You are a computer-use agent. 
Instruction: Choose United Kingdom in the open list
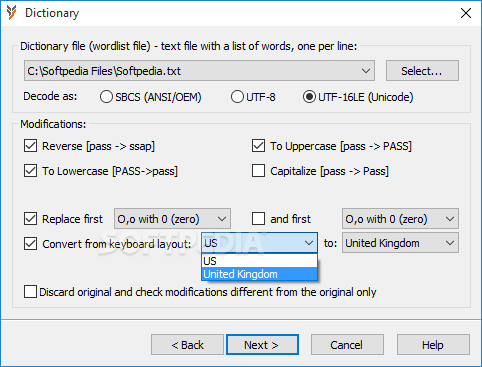pyautogui.click(x=259, y=274)
